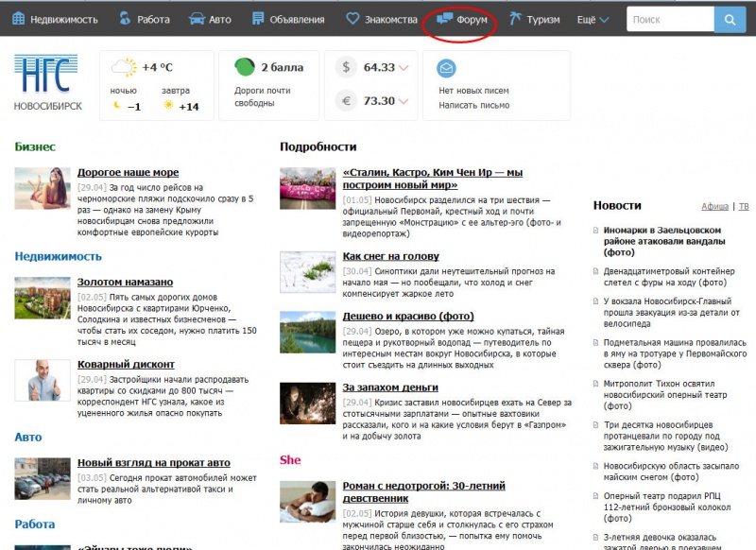Click the euro rate down arrow
This screenshot has height=550, width=756.
[x=404, y=101]
